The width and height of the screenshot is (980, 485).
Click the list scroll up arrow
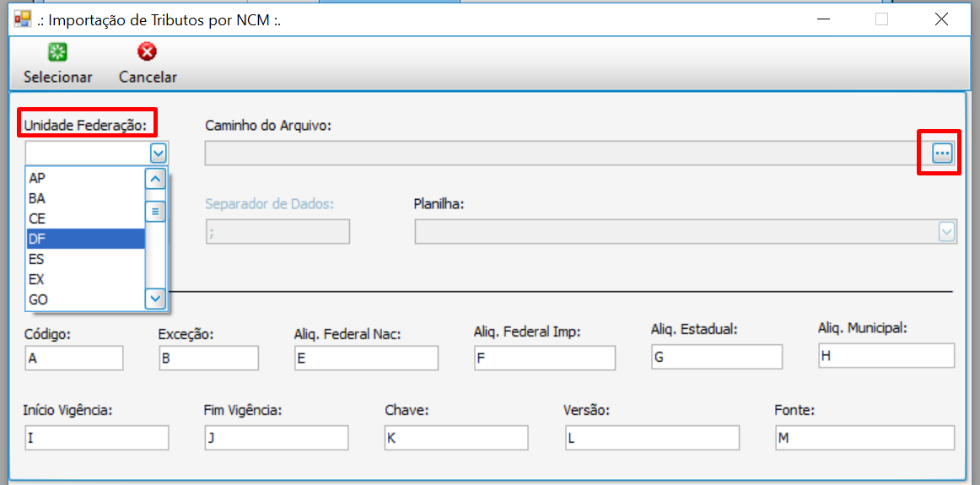(x=155, y=179)
